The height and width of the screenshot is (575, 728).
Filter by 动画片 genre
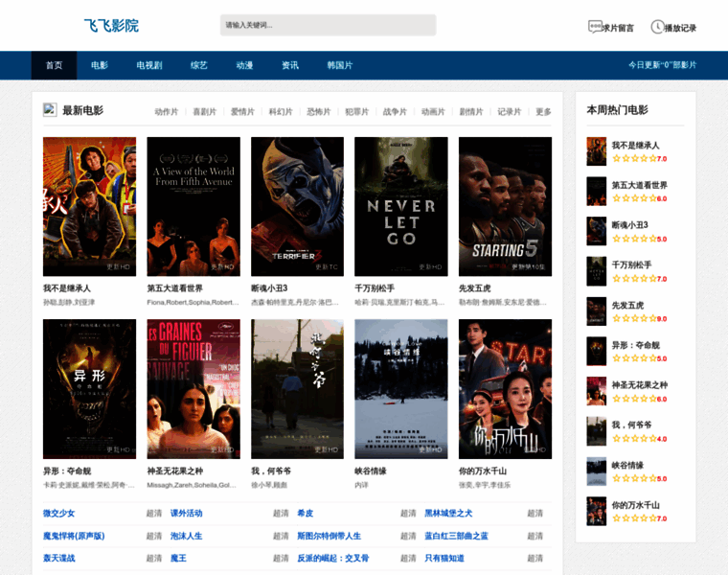tap(433, 111)
